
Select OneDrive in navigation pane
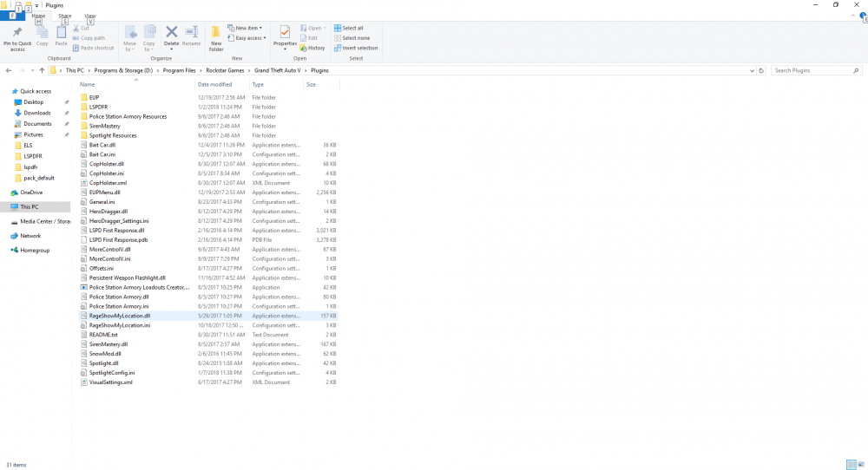pos(31,193)
